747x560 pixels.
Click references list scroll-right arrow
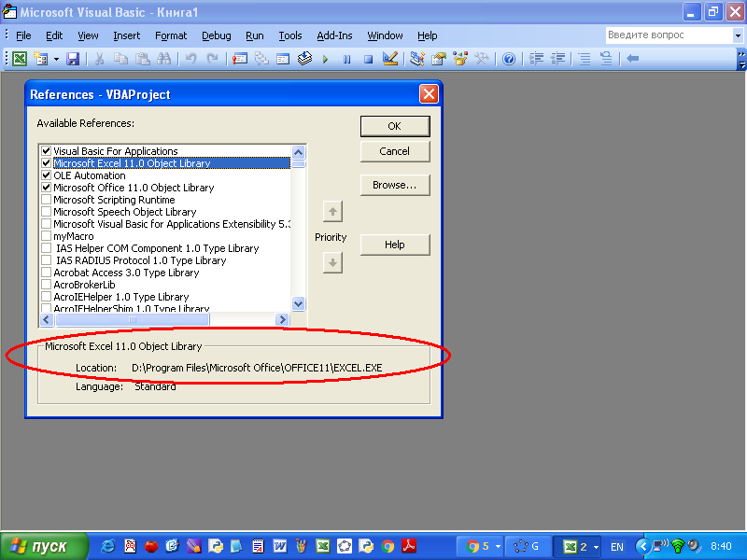(x=283, y=319)
